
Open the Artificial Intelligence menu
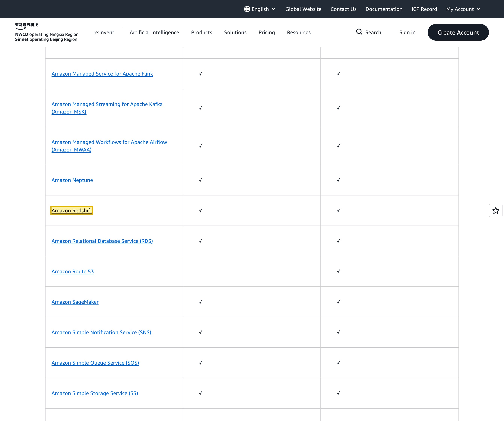point(154,32)
